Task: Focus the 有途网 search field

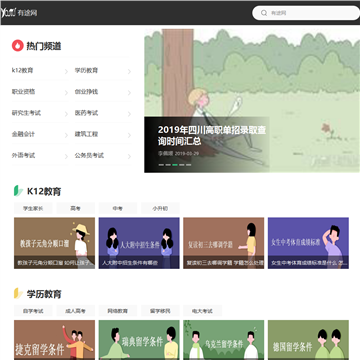Action: coord(306,13)
